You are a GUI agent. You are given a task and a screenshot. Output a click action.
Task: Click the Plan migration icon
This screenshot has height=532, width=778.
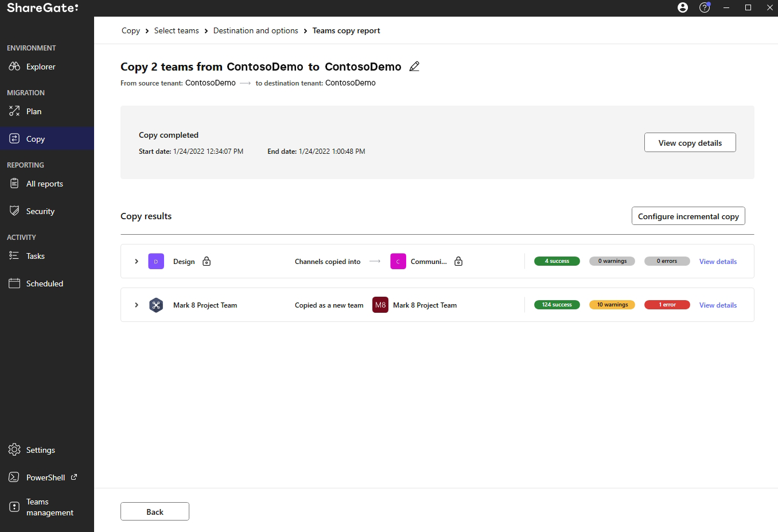[x=14, y=111]
